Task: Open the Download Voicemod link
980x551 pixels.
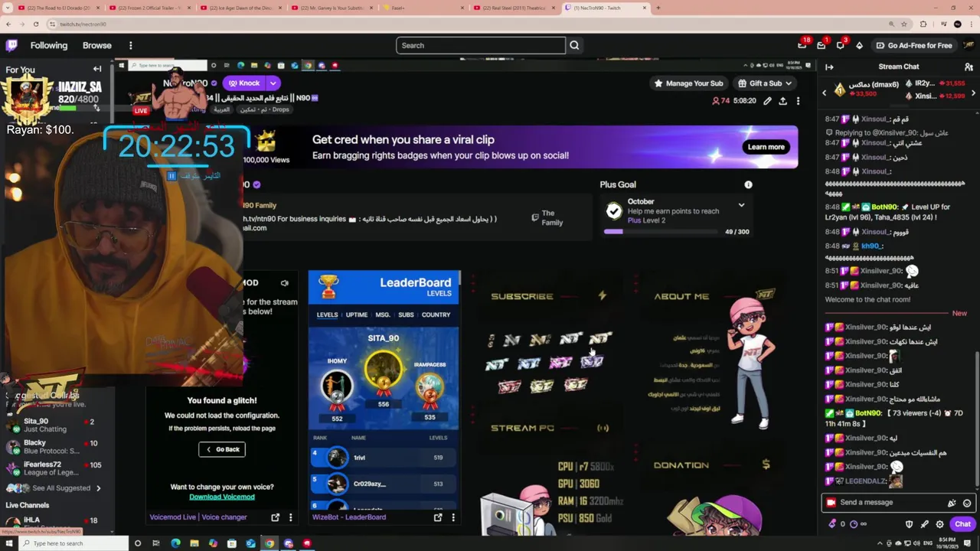Action: (x=222, y=497)
